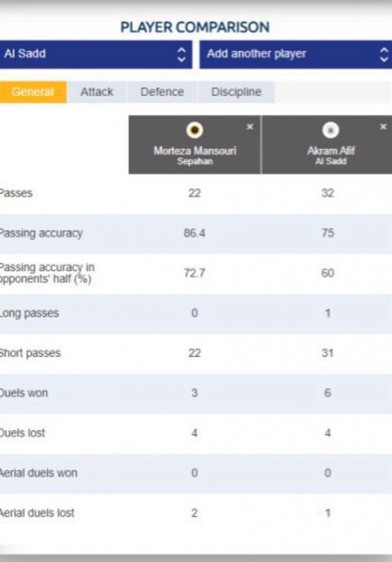Remove Morteza Mansouri from comparison

tap(250, 127)
